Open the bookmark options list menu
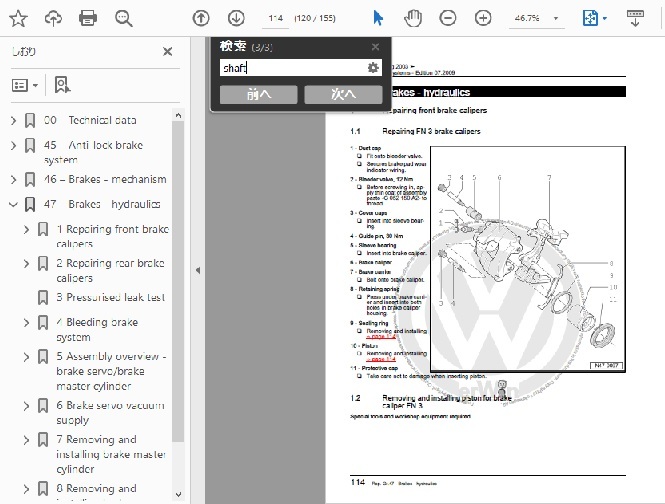 (25, 85)
